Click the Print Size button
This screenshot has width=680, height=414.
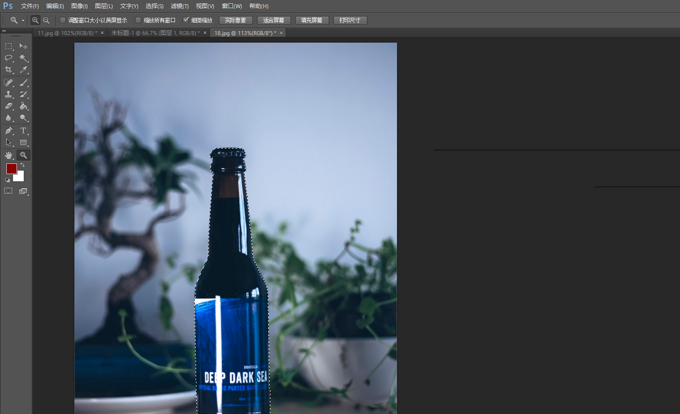pyautogui.click(x=350, y=20)
